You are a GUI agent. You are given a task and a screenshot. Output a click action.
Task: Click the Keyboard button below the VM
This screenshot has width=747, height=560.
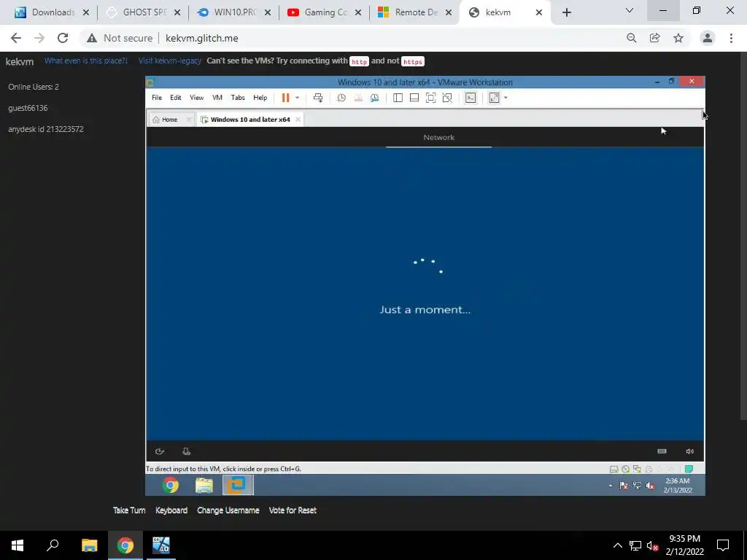coord(171,510)
